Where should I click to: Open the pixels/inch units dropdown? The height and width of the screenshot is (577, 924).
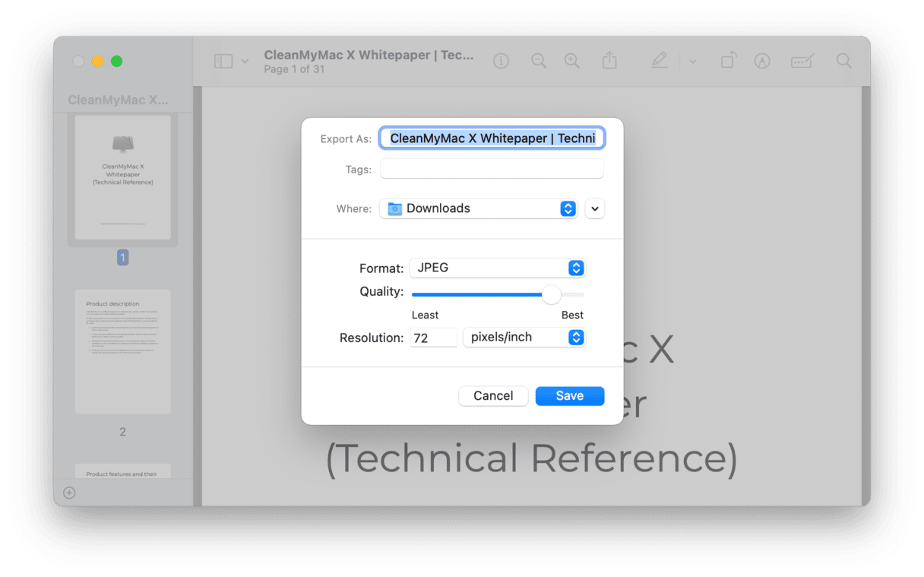click(x=524, y=338)
